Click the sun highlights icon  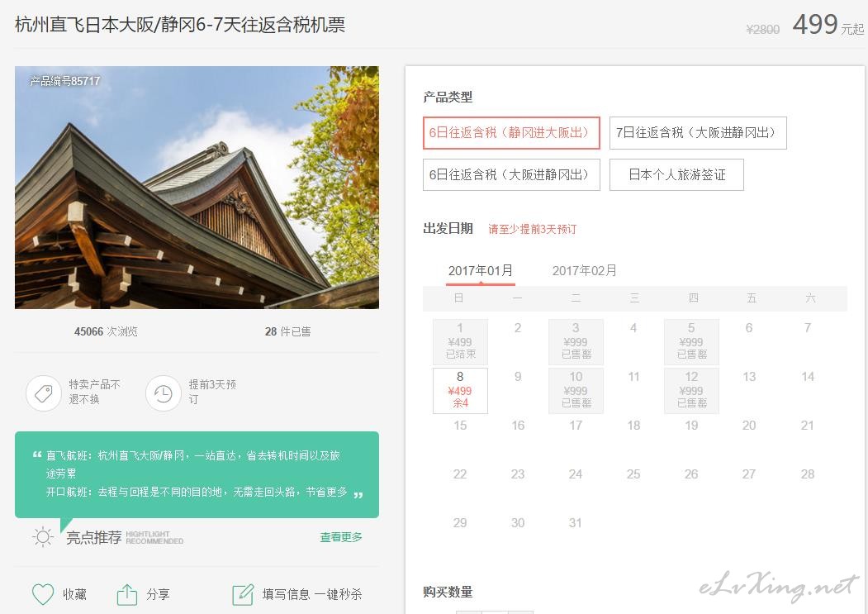[x=43, y=537]
